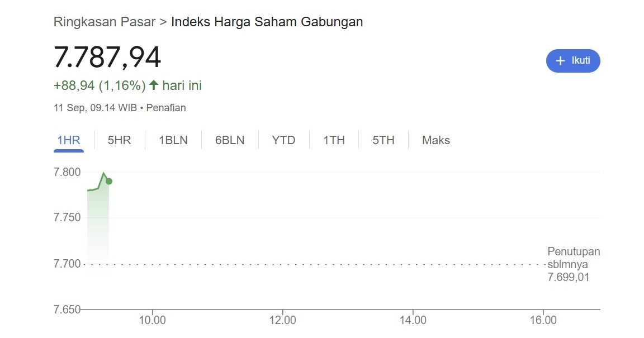The height and width of the screenshot is (338, 644).
Task: Click the green dot on the chart
Action: (109, 181)
